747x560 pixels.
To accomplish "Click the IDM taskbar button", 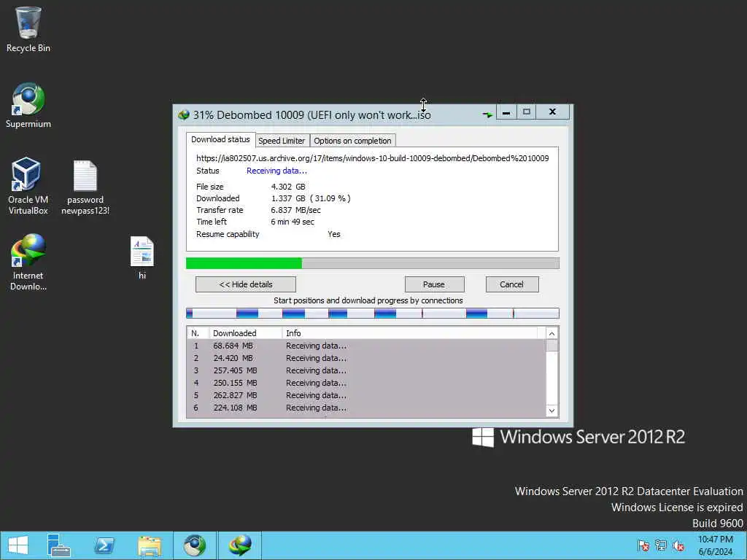I will click(239, 545).
